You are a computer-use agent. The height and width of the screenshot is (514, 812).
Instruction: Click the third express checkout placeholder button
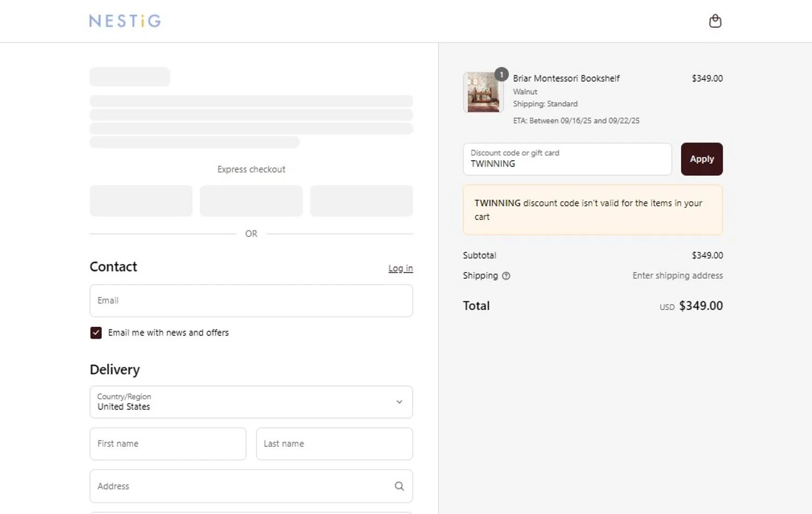[361, 201]
